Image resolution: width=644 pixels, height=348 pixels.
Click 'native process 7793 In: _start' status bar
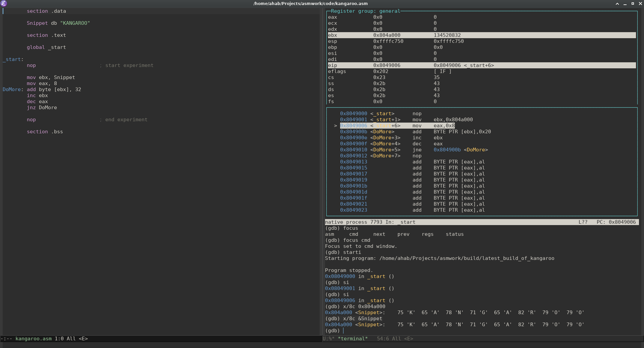(370, 222)
